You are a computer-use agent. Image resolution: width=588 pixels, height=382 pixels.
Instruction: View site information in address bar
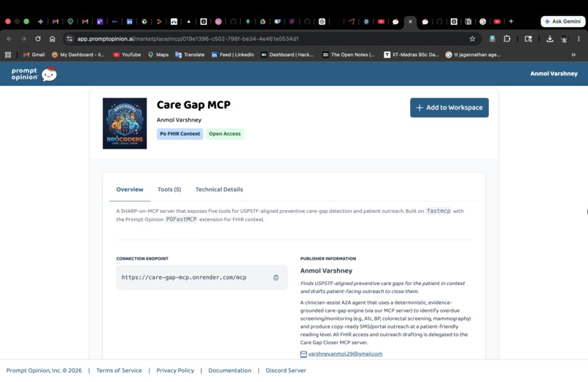point(69,39)
